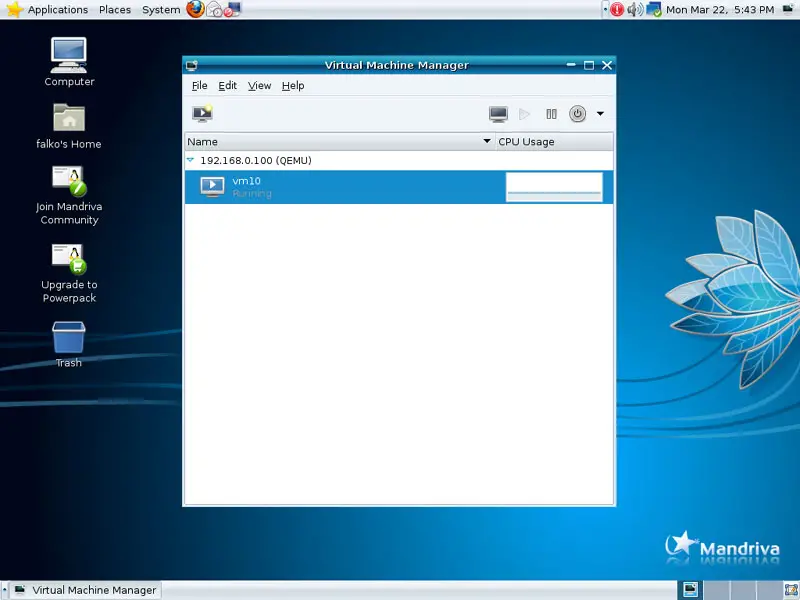Click the bottom-right panel tray icon
Image resolution: width=800 pixels, height=600 pixels.
790,590
